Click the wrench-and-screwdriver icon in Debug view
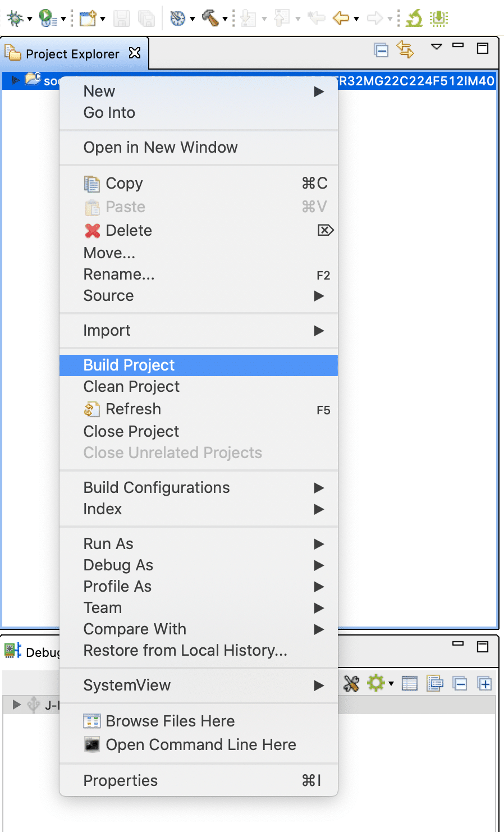The image size is (504, 832). [351, 684]
